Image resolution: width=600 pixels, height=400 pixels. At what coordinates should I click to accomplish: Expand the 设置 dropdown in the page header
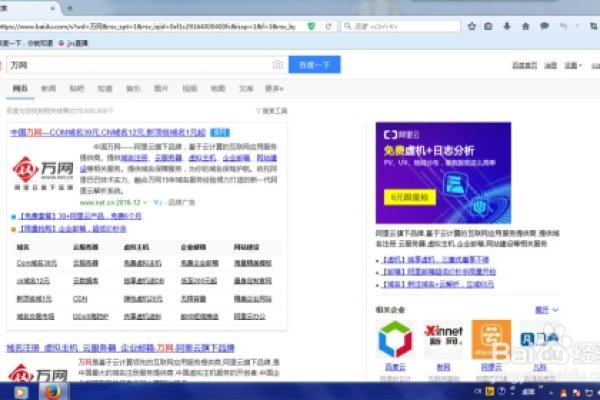click(573, 65)
